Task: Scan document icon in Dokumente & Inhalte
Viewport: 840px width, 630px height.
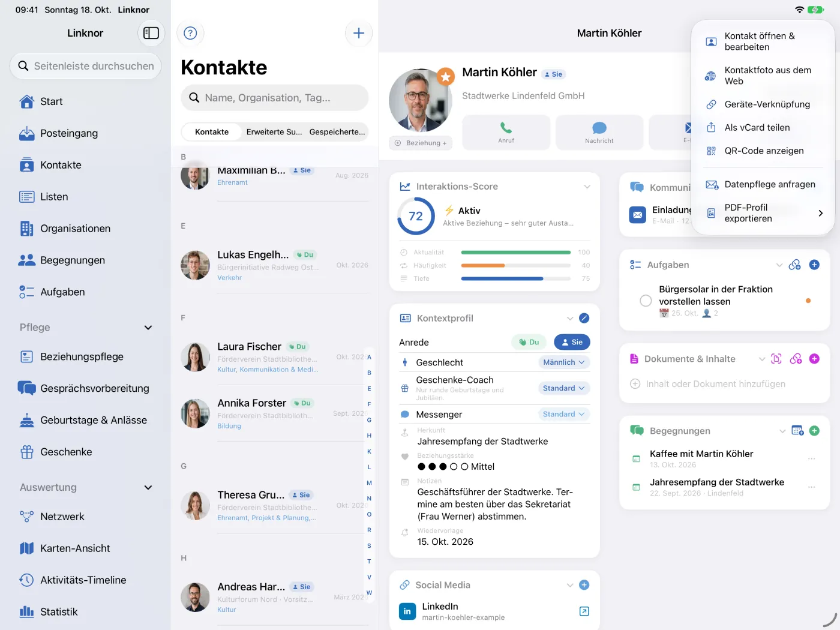Action: 776,359
